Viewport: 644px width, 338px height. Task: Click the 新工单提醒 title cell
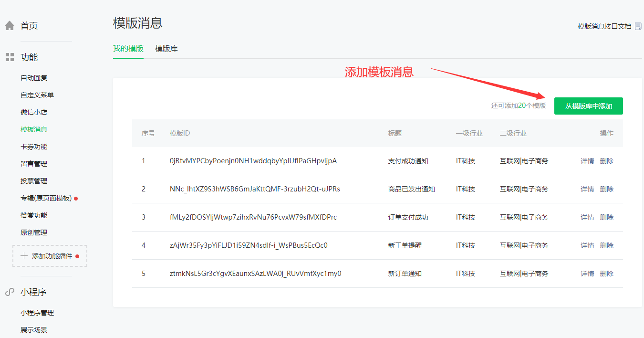click(405, 245)
